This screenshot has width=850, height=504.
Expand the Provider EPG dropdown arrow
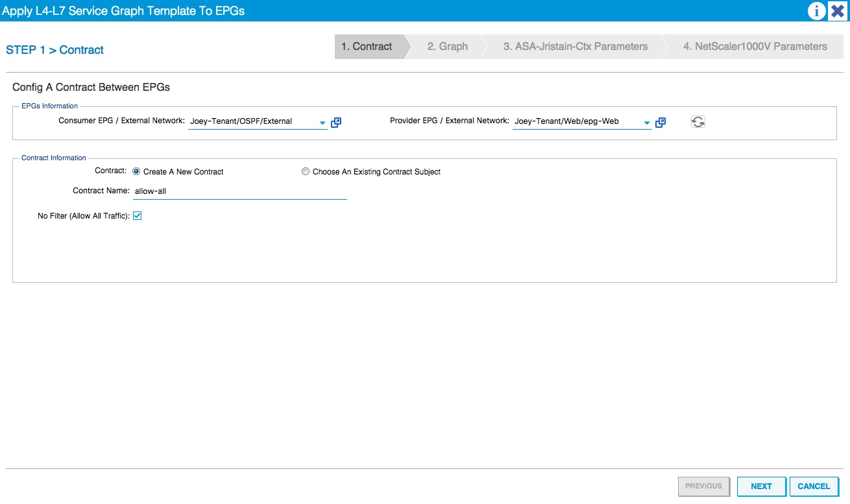coord(646,122)
